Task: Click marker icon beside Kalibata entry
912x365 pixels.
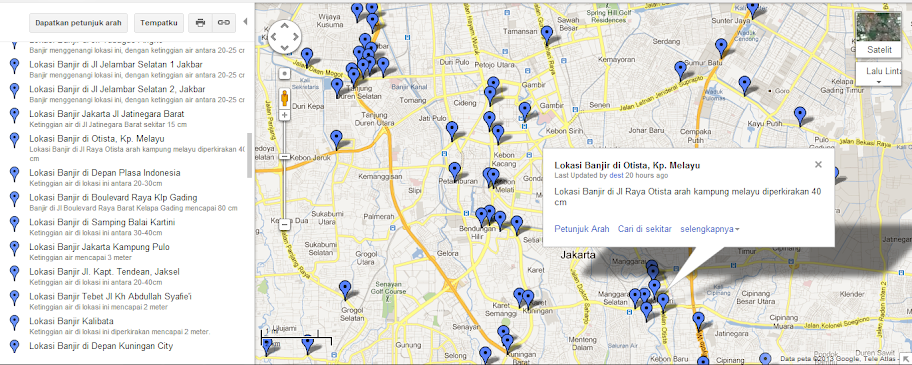Action: click(15, 323)
